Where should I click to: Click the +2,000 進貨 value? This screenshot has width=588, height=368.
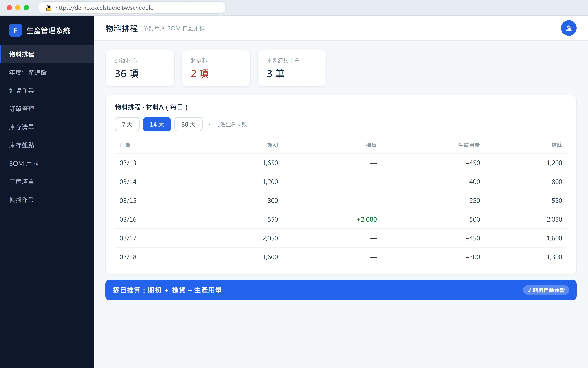[x=366, y=219]
